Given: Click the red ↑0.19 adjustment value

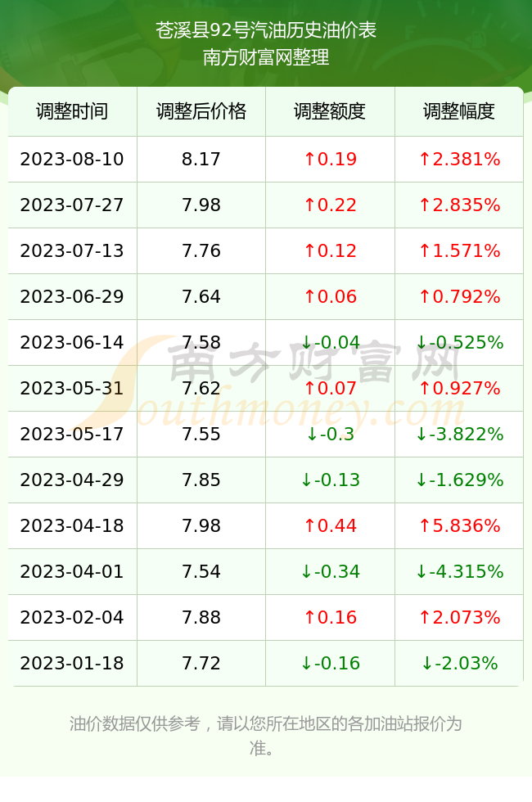Looking at the screenshot, I should pyautogui.click(x=330, y=159).
